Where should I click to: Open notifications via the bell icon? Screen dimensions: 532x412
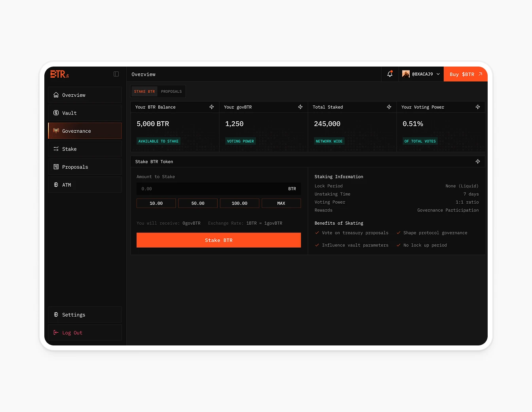[x=389, y=74]
